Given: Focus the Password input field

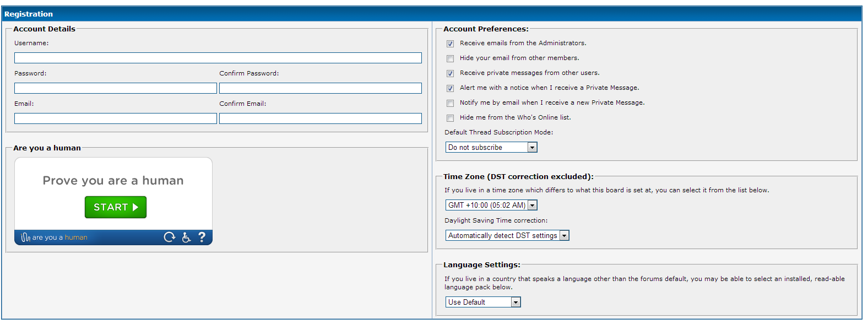Looking at the screenshot, I should 115,88.
